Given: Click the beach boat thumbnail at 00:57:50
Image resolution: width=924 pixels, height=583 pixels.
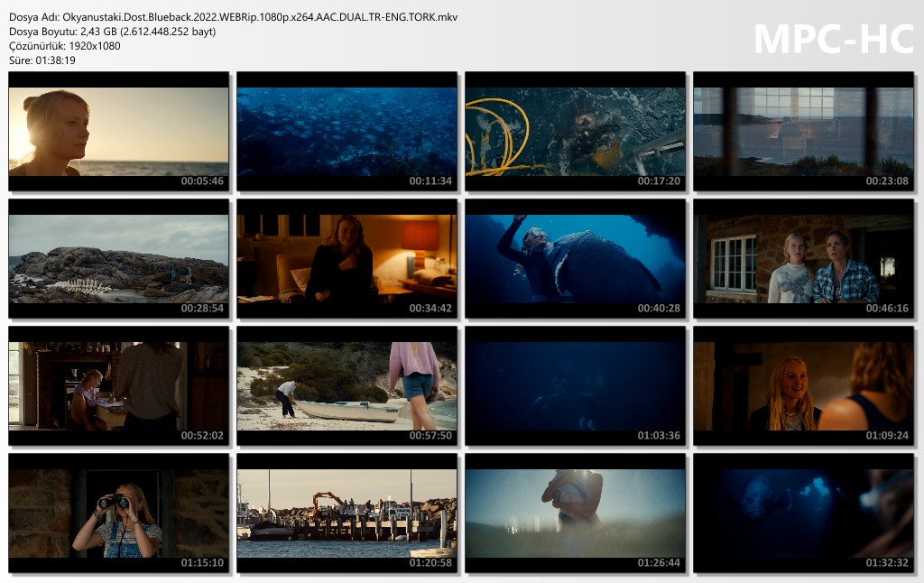Looking at the screenshot, I should pos(347,386).
